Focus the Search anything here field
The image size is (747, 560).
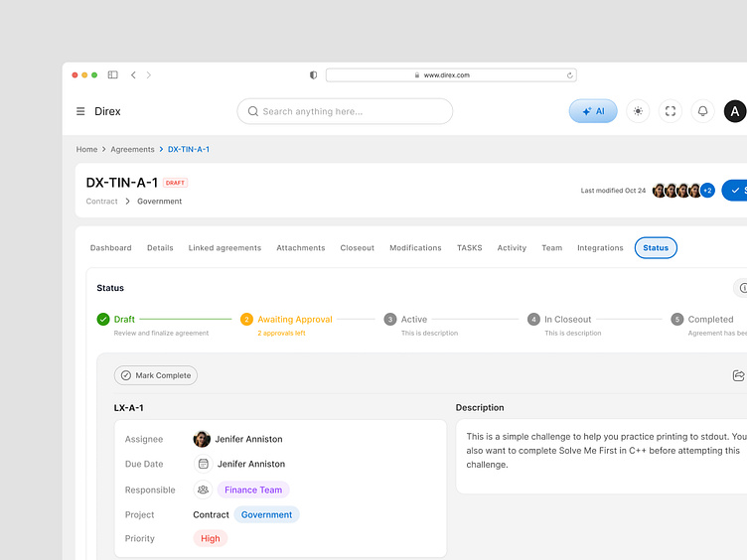click(345, 111)
